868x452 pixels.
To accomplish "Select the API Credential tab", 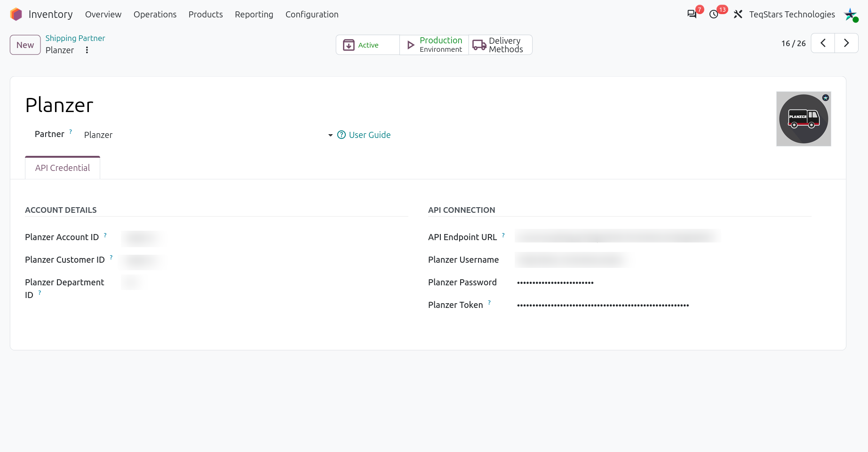I will pyautogui.click(x=63, y=168).
